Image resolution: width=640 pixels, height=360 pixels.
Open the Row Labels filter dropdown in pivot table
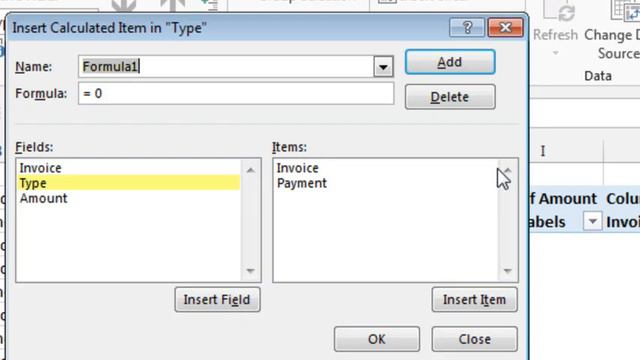pyautogui.click(x=592, y=222)
